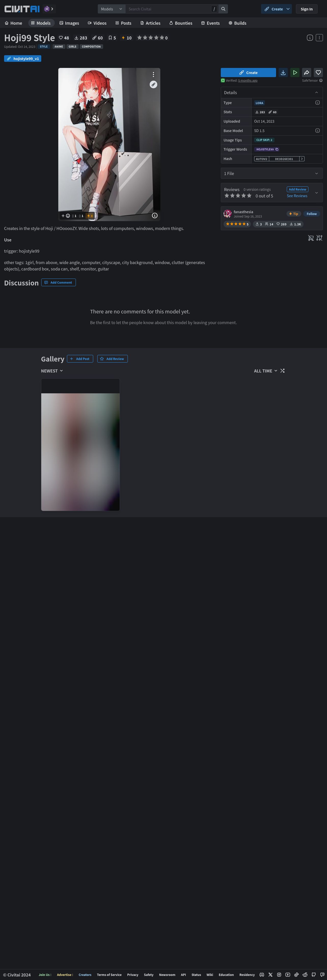
Task: Open the Events tab
Action: pos(211,23)
